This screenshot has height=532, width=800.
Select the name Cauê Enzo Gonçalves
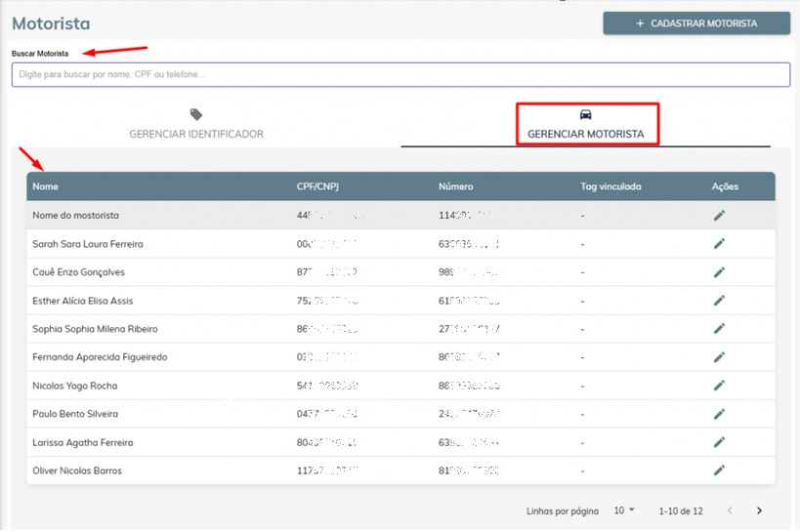pyautogui.click(x=78, y=272)
